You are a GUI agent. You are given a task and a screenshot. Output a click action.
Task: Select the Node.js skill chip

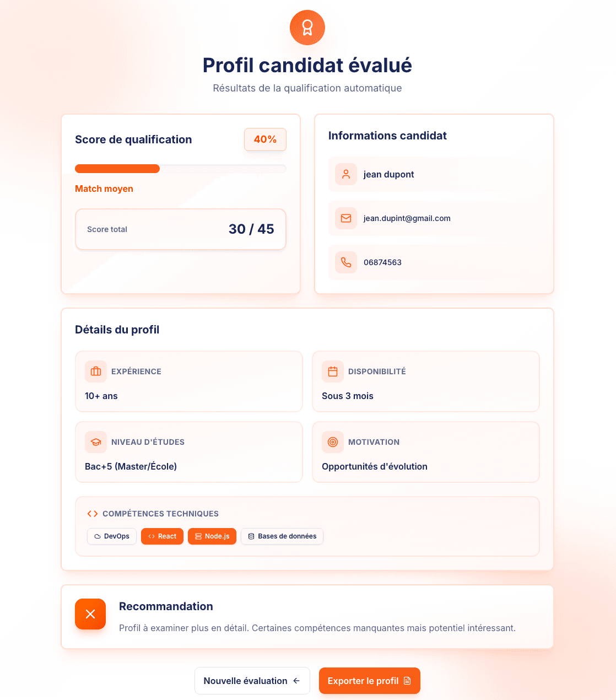click(212, 536)
